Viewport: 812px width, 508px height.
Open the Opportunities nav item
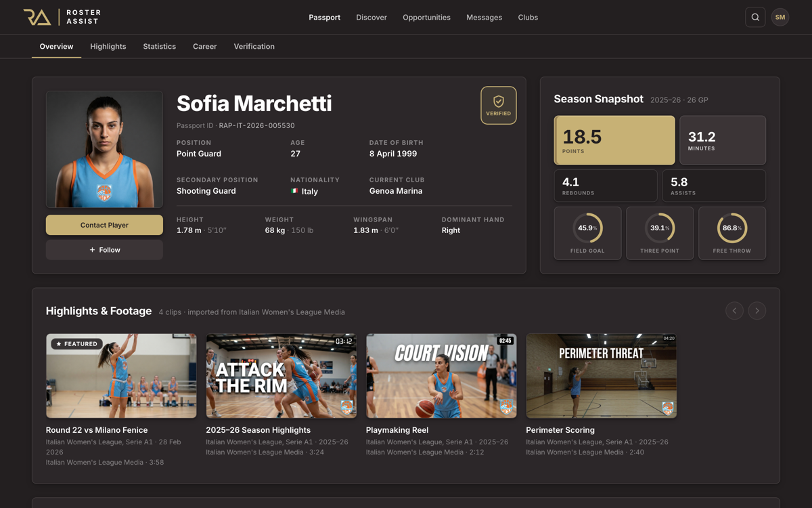coord(426,17)
